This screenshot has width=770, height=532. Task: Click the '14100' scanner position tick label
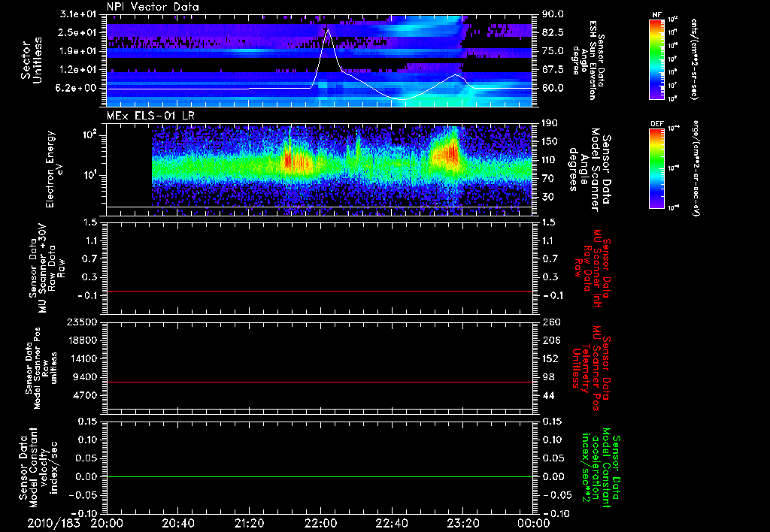82,358
